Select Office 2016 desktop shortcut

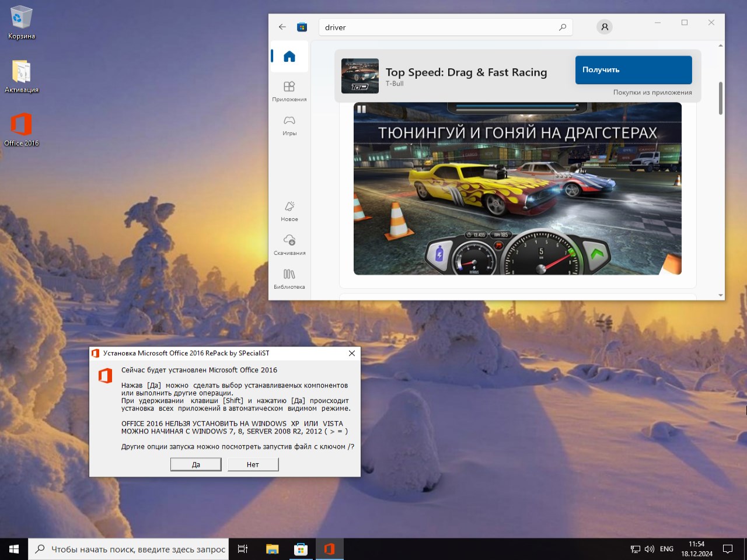[22, 129]
